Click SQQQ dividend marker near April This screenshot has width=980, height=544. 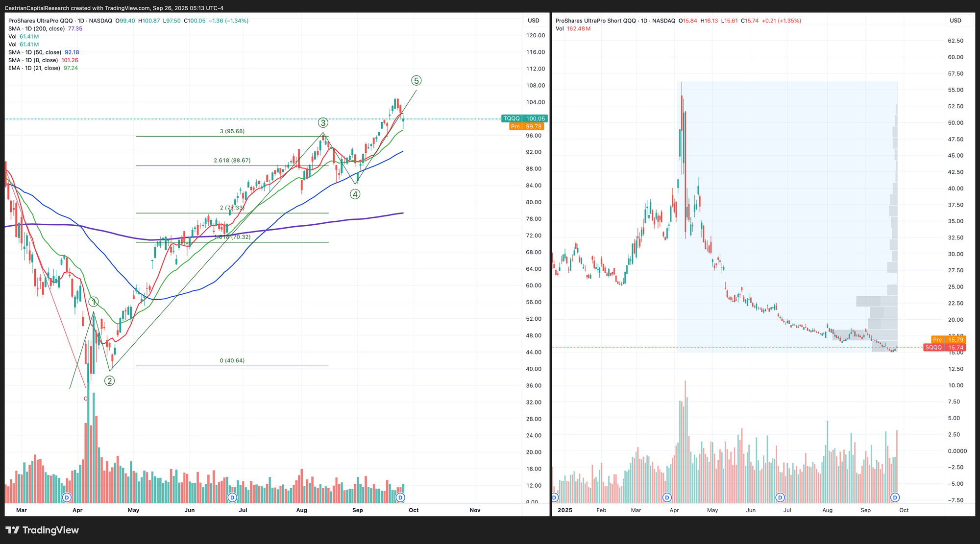666,497
